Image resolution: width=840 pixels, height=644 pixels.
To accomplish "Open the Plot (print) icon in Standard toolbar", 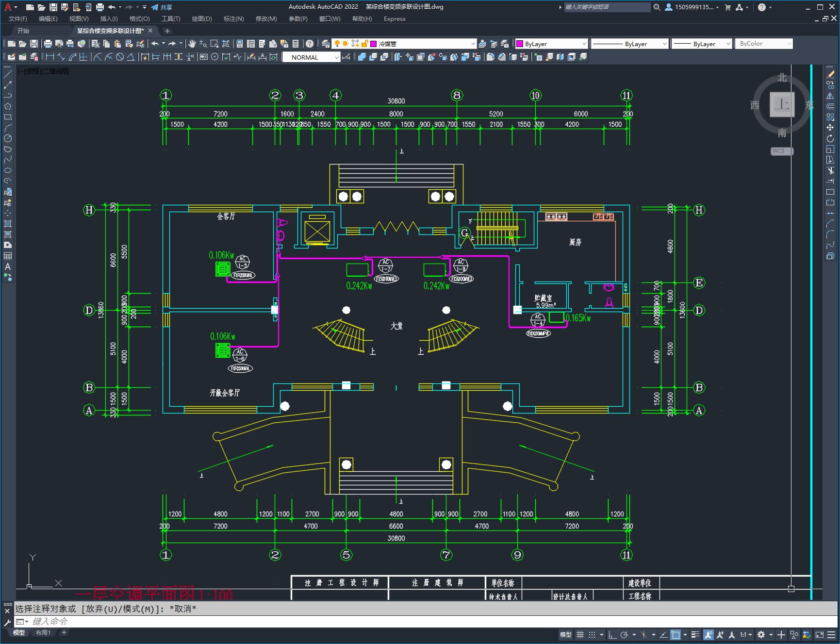I will 48,44.
